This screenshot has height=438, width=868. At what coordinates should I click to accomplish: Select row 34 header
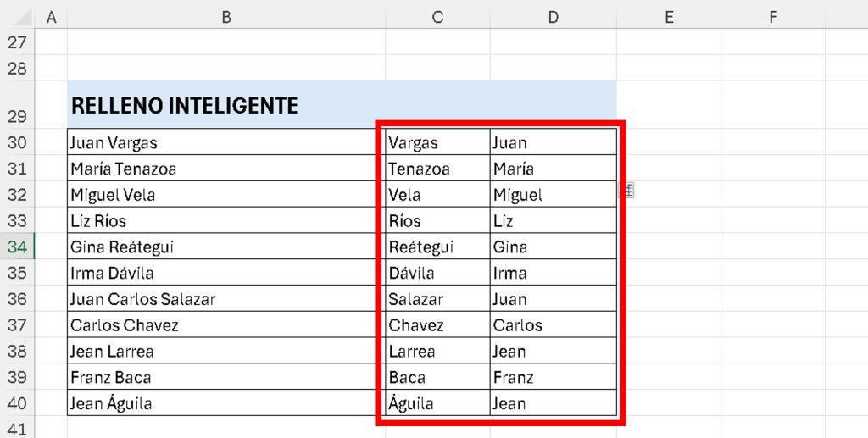pos(17,246)
